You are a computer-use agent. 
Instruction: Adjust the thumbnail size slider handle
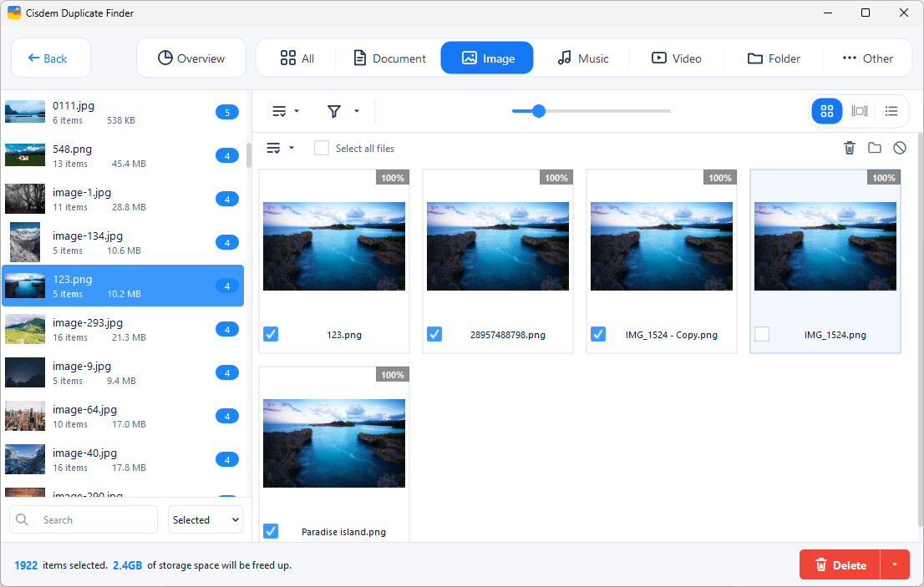pyautogui.click(x=539, y=111)
